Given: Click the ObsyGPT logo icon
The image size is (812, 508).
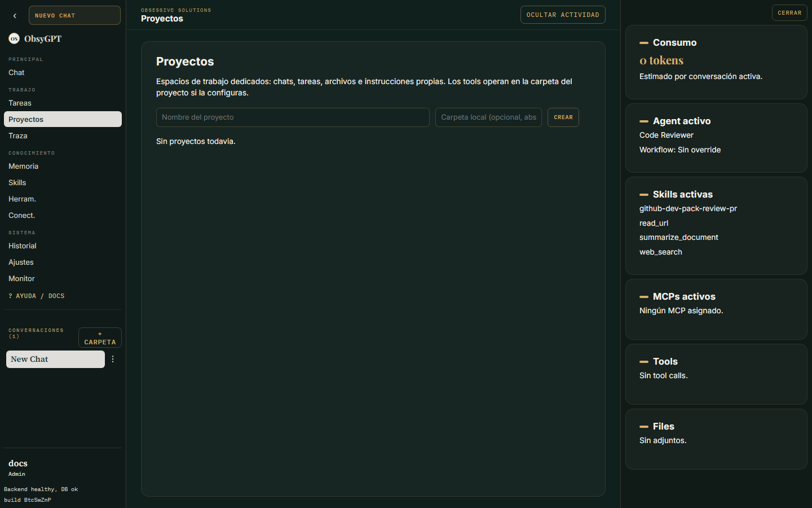Looking at the screenshot, I should [14, 39].
